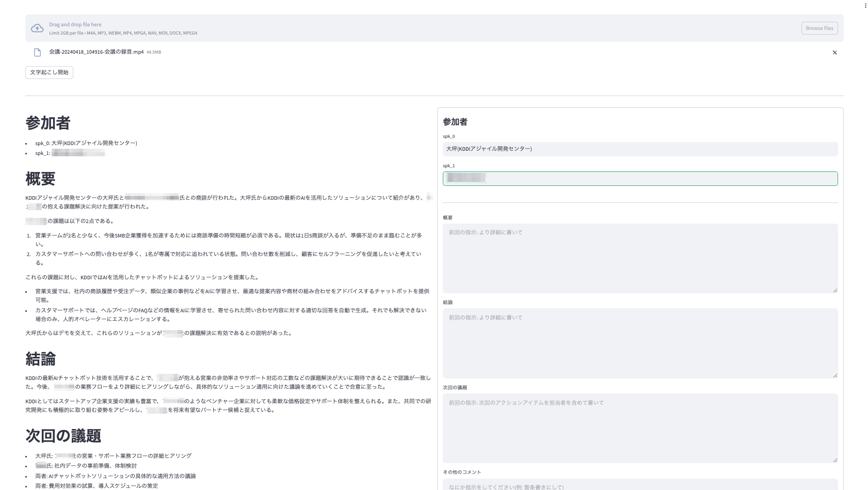Image resolution: width=868 pixels, height=490 pixels.
Task: Click the resize handle of 概要 textarea
Action: point(834,290)
